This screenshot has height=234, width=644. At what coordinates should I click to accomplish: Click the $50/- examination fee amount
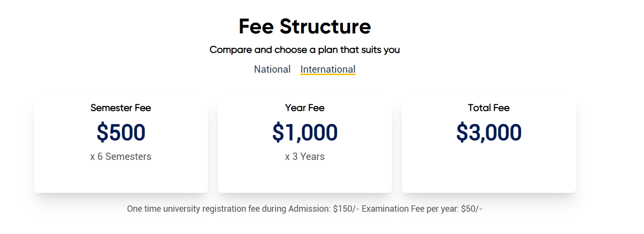[x=472, y=209]
